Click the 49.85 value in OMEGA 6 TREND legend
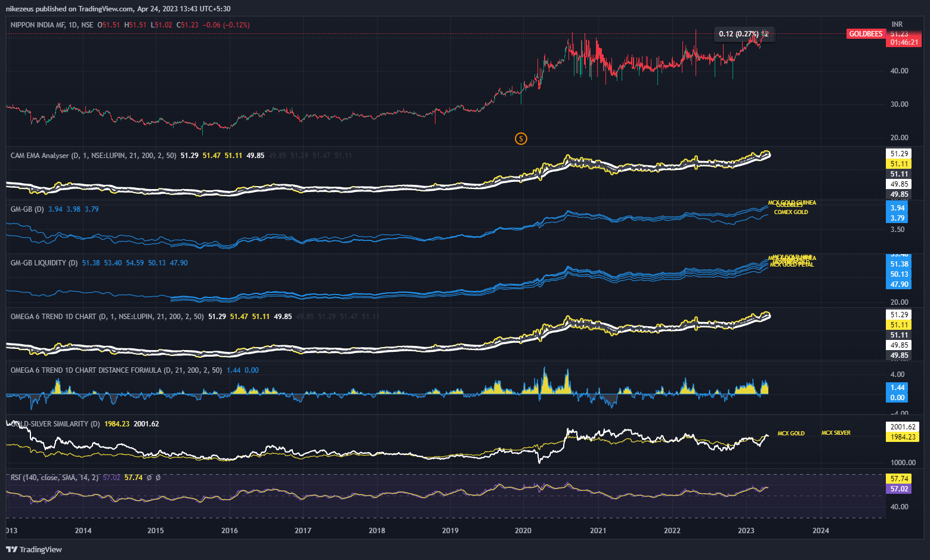The height and width of the screenshot is (560, 930). tap(283, 317)
